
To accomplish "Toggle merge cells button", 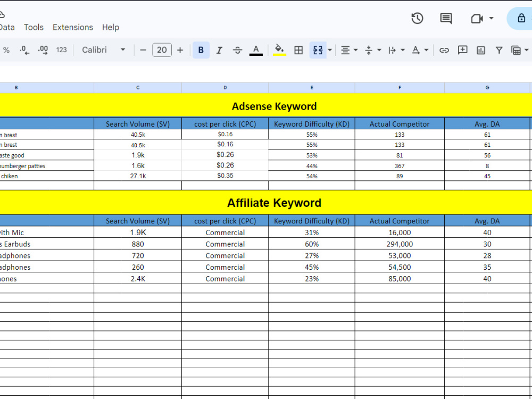I will coord(318,50).
